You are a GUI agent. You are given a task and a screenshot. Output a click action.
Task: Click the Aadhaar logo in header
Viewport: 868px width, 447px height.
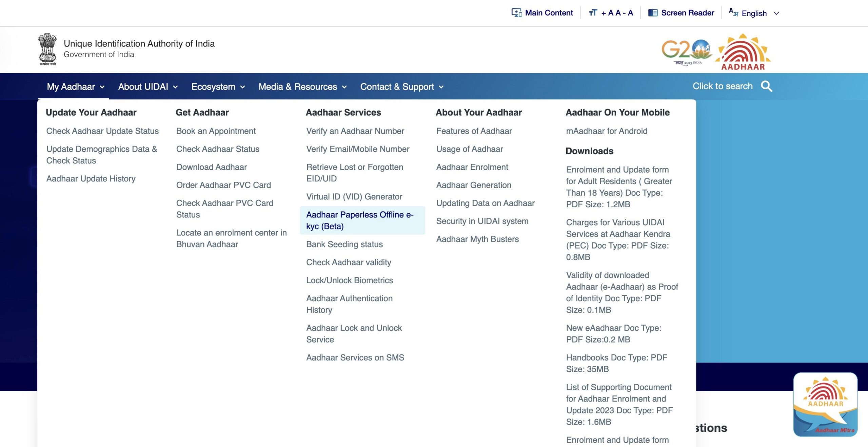coord(743,52)
